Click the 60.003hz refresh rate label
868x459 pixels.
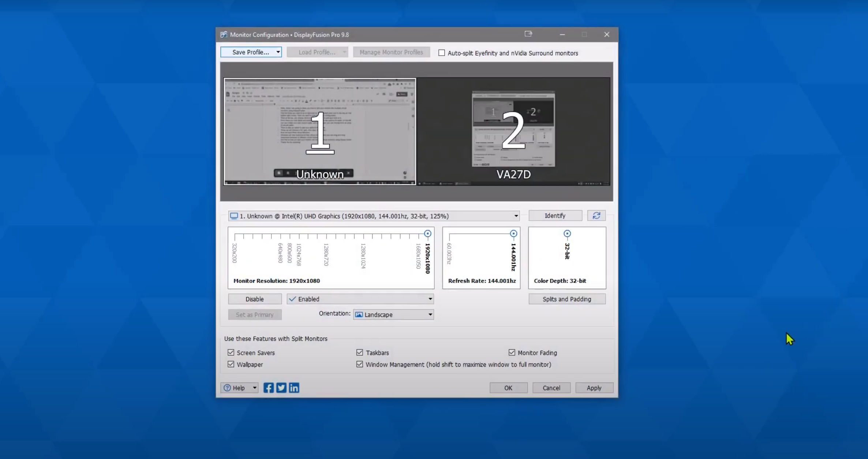coord(449,254)
